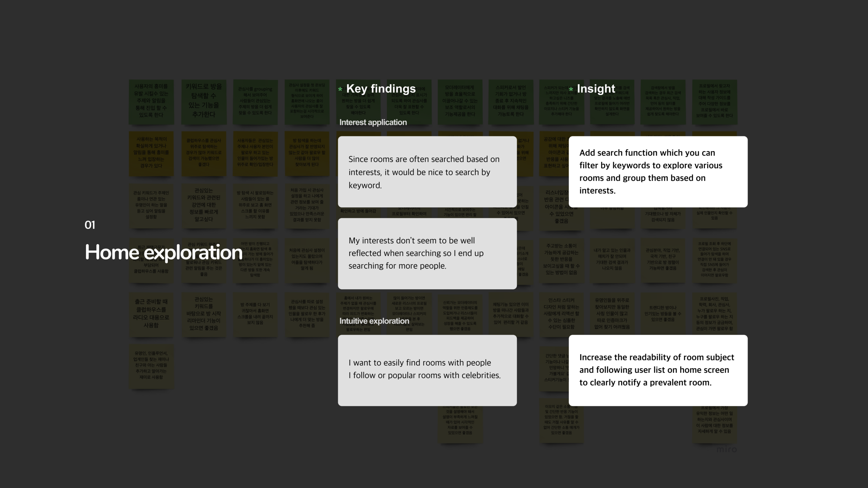Select the 'Since rooms are often searched' card
868x488 pixels.
coord(427,172)
